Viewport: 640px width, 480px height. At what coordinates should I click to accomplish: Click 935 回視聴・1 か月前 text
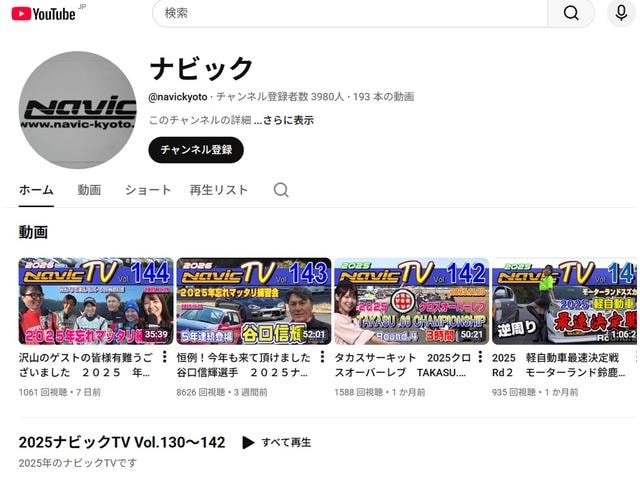[535, 392]
